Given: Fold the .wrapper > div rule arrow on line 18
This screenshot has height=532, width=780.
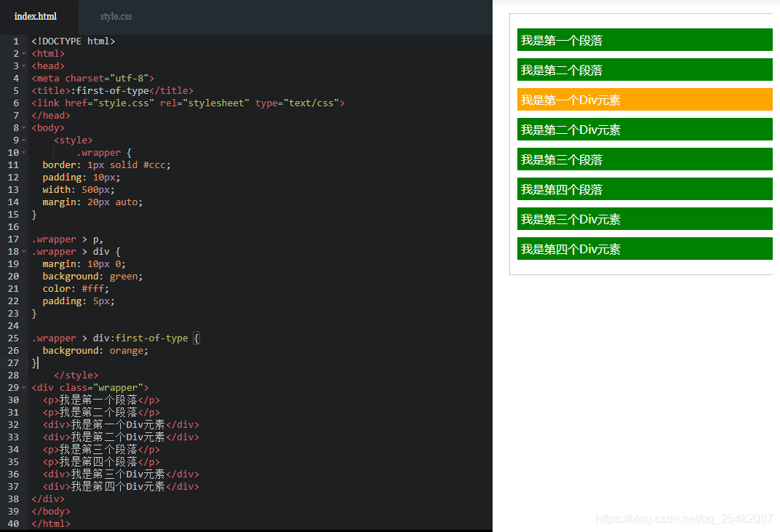Looking at the screenshot, I should click(x=23, y=252).
